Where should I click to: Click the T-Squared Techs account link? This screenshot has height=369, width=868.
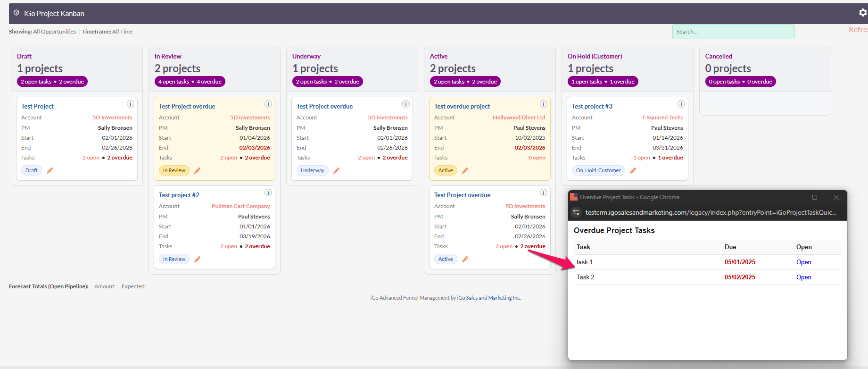coord(662,117)
